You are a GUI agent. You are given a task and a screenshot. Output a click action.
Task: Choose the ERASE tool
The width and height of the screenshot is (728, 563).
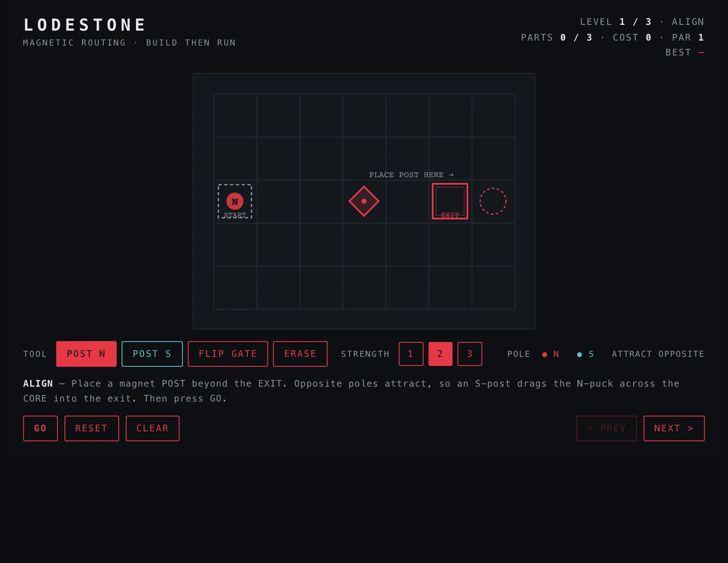click(x=300, y=354)
